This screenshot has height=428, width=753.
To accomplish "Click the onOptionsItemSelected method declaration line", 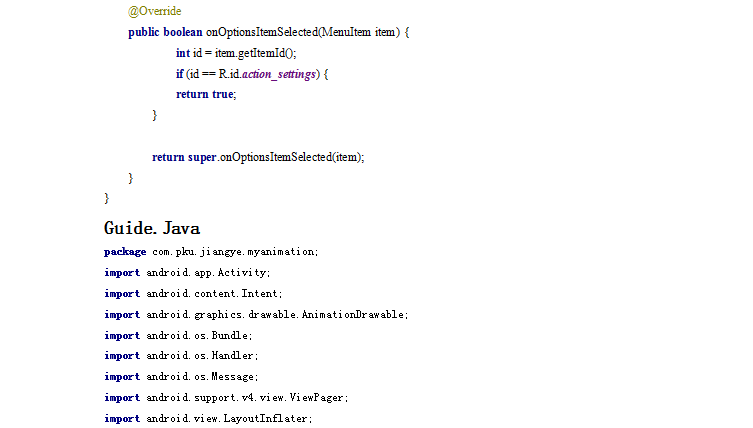I will (x=269, y=32).
